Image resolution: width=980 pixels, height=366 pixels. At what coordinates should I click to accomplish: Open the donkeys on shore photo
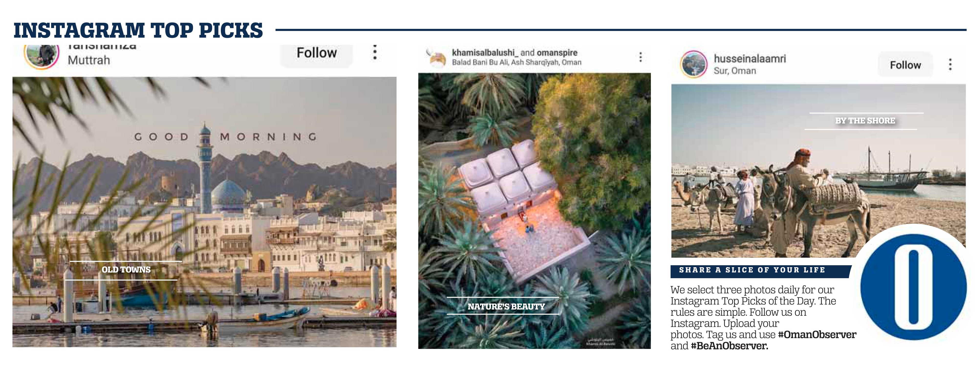click(x=818, y=171)
